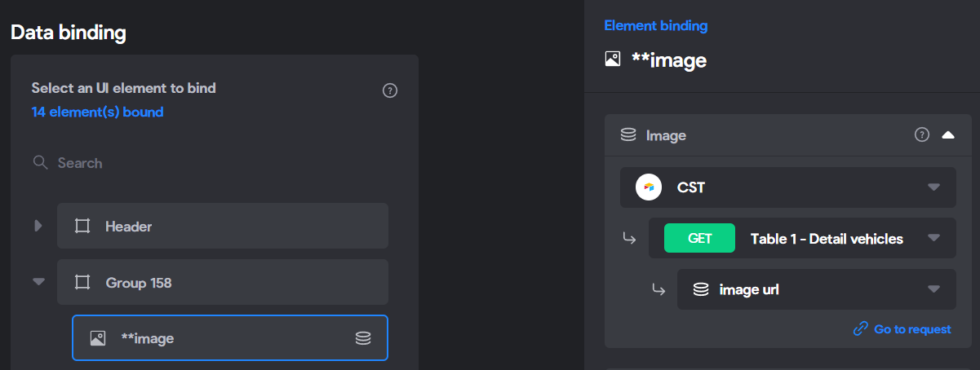Expand the Header tree item
The image size is (980, 370).
[x=38, y=226]
